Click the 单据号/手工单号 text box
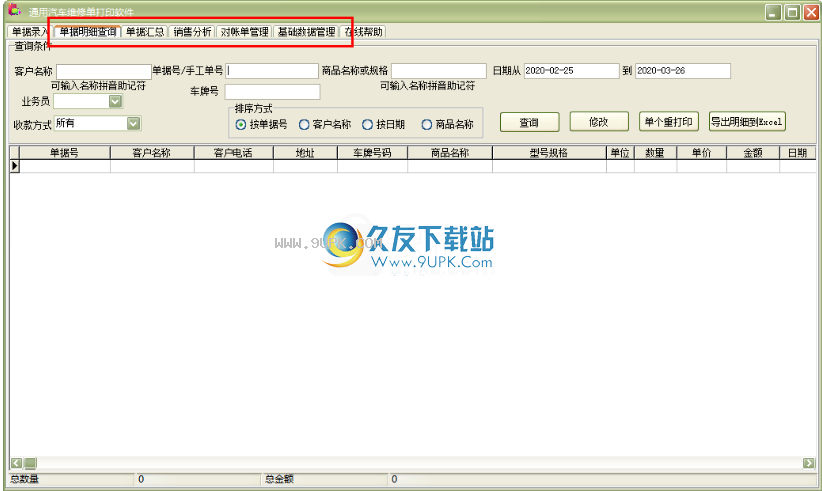This screenshot has height=491, width=822. [x=272, y=71]
